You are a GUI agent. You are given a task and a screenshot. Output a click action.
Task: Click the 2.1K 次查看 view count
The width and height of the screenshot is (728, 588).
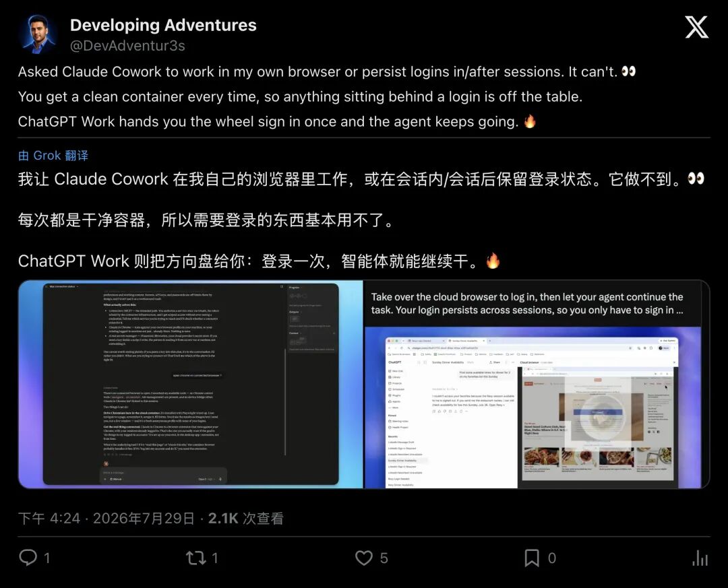pyautogui.click(x=245, y=519)
